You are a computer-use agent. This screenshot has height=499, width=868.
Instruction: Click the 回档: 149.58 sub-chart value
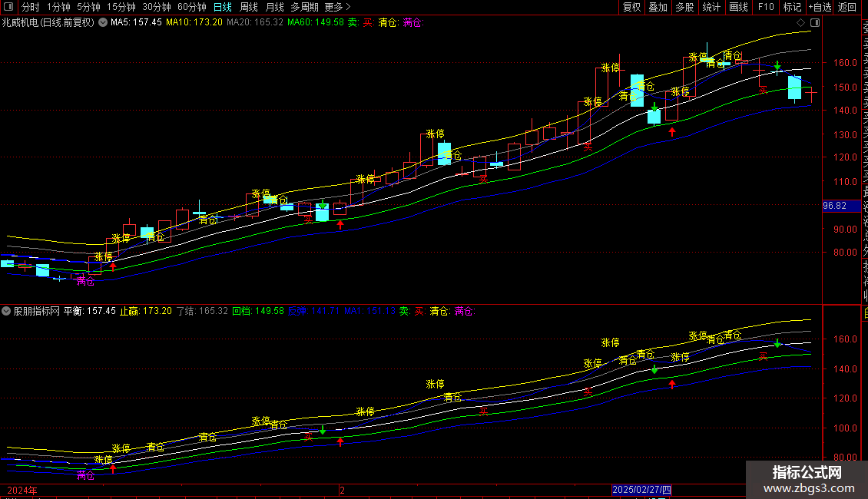258,311
